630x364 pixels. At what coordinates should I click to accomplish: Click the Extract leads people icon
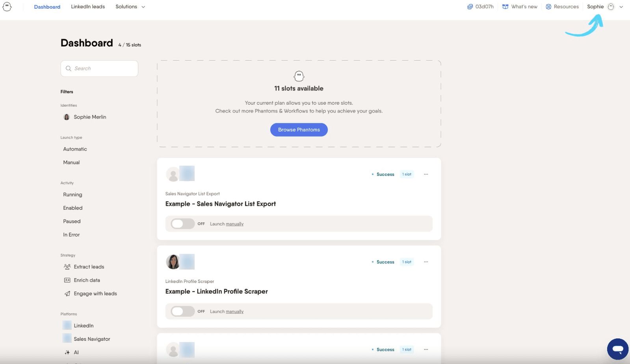coord(67,267)
